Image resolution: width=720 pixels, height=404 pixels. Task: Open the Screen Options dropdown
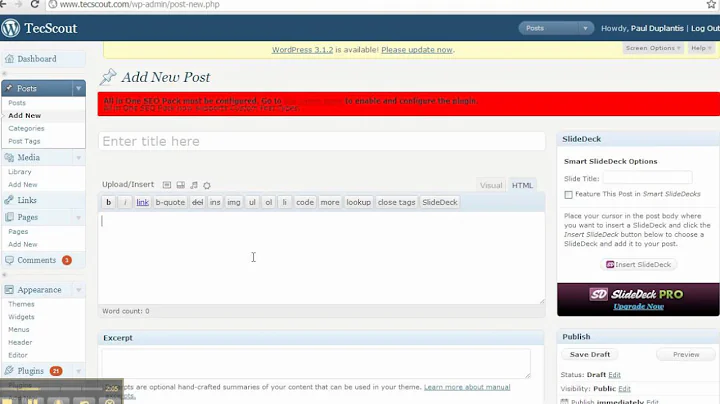pyautogui.click(x=652, y=48)
